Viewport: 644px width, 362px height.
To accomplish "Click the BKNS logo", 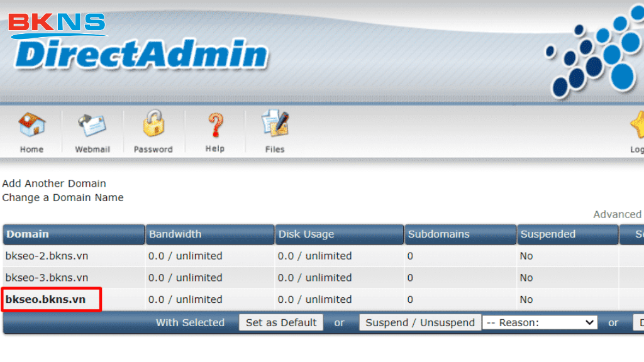I will (57, 23).
